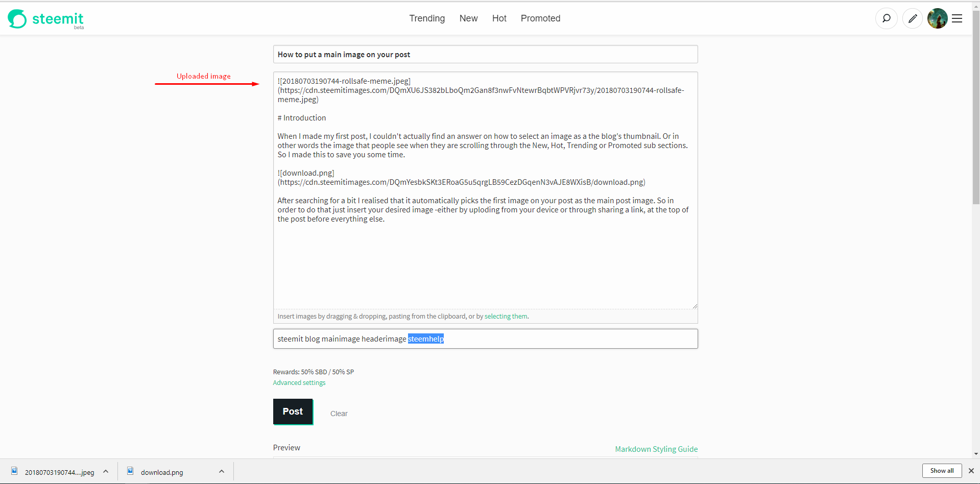Click the pencil compose post icon

913,18
